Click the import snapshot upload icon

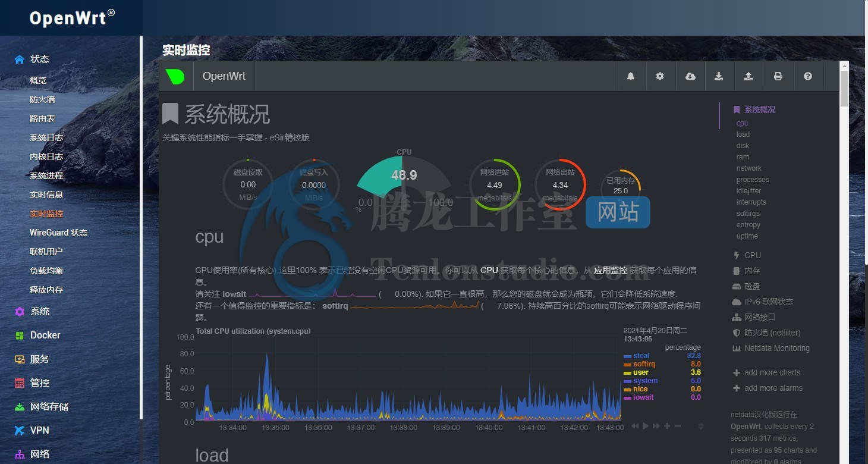[749, 76]
